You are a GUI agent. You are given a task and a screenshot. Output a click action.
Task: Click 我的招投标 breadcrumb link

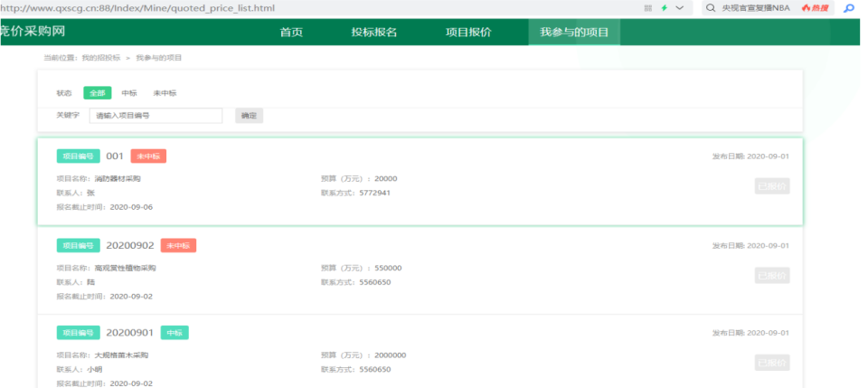point(101,58)
